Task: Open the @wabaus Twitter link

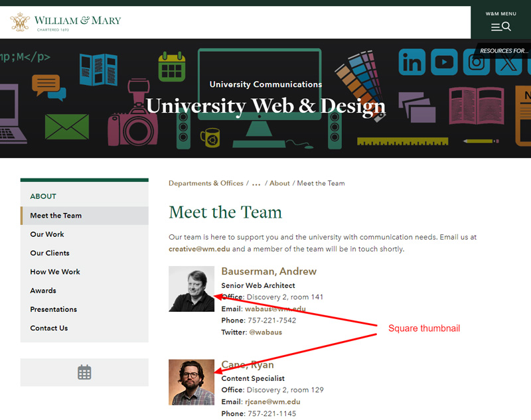Action: coord(265,332)
